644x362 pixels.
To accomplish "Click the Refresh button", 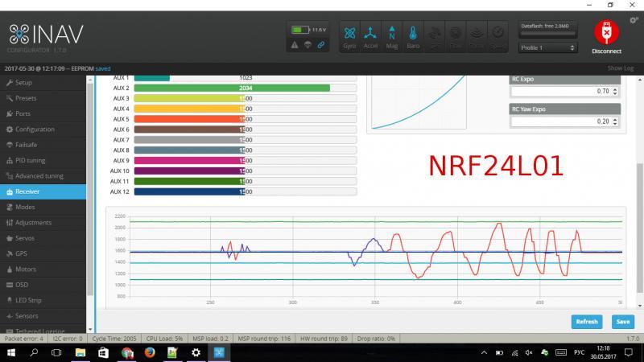I will coord(587,322).
